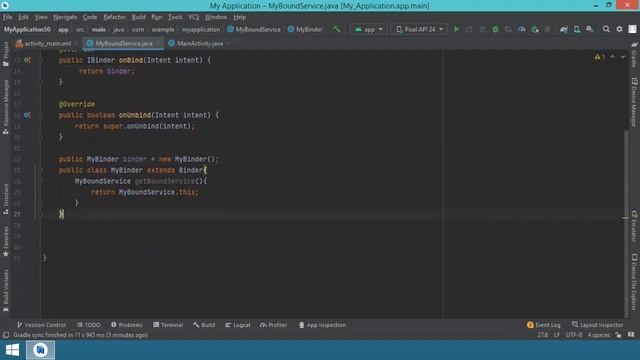Toggle the read-only lock icon in status bar
Viewport: 640px width, 360px height.
tap(618, 335)
